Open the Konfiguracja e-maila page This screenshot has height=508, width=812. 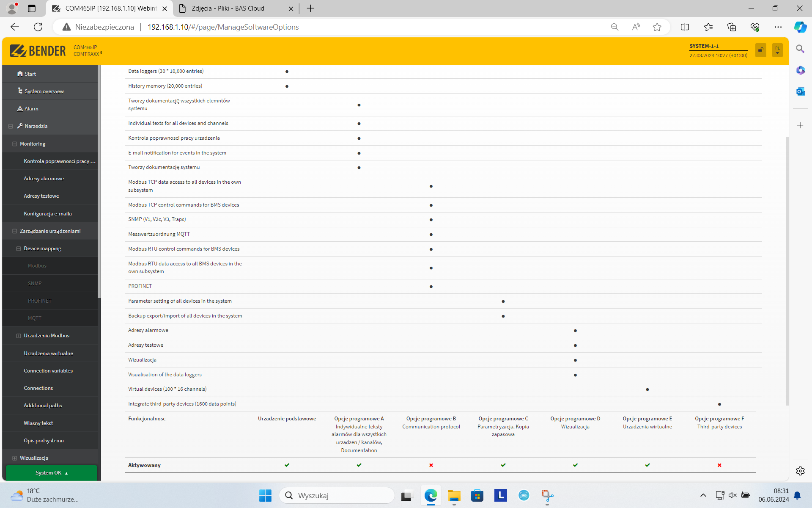pos(48,213)
